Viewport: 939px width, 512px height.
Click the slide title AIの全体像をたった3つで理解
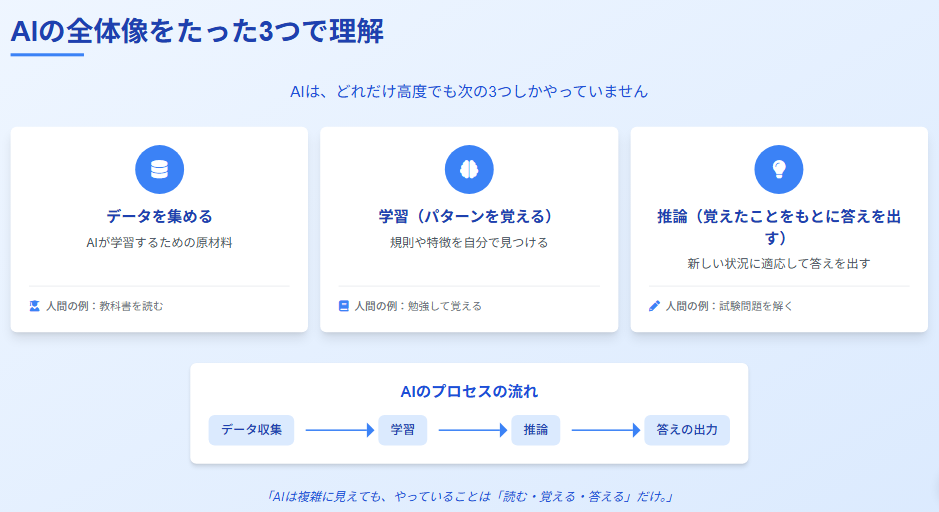pyautogui.click(x=197, y=30)
